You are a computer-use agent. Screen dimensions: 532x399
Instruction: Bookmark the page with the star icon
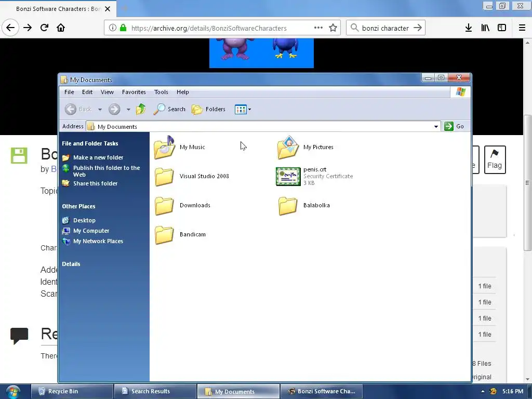point(333,28)
